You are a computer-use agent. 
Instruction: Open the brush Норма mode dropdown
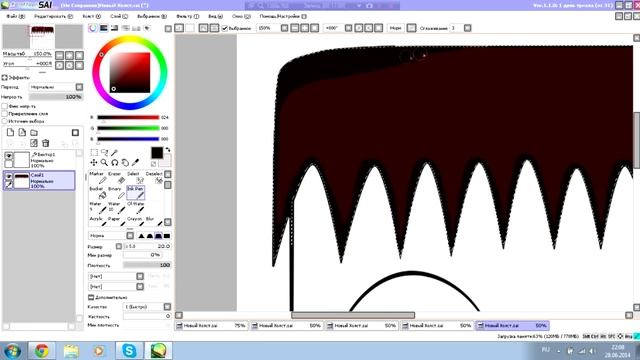pyautogui.click(x=130, y=236)
